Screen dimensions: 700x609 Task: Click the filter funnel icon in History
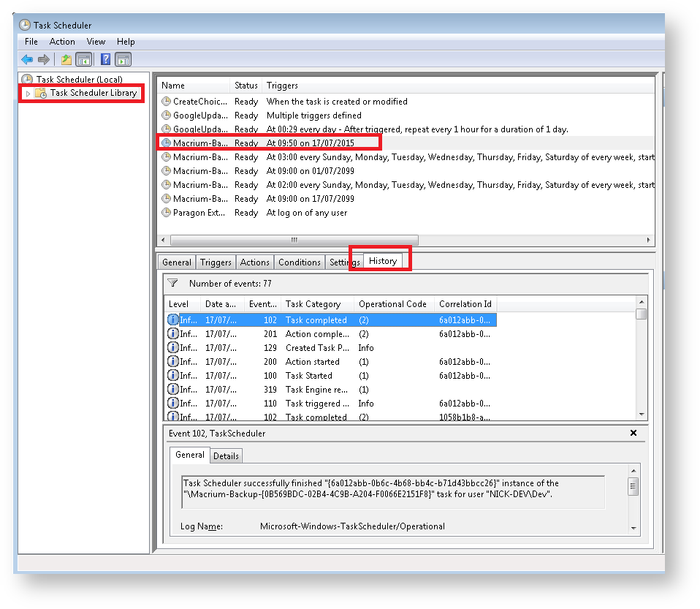(172, 283)
